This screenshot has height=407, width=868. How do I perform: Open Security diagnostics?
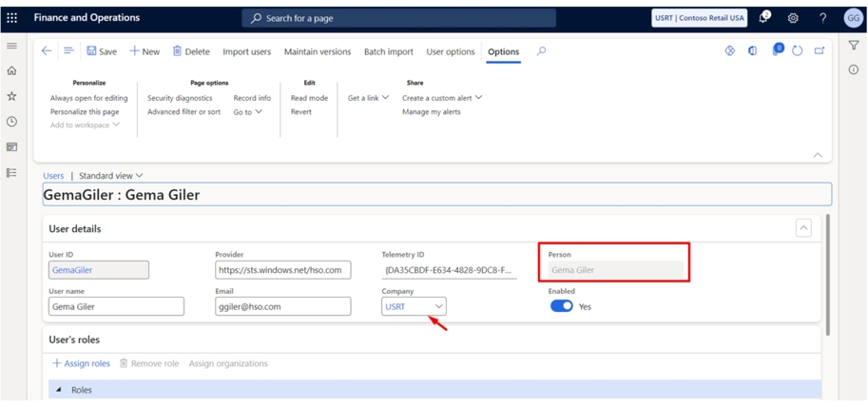tap(180, 98)
